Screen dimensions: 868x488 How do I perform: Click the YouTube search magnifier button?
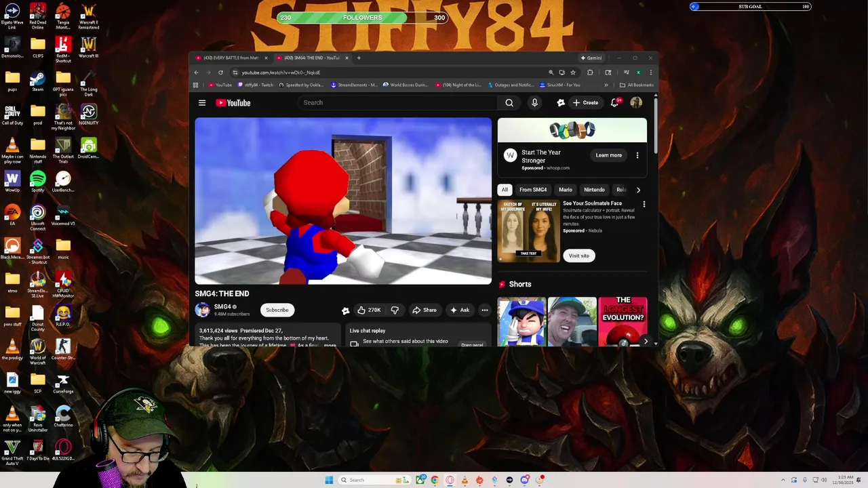tap(509, 103)
